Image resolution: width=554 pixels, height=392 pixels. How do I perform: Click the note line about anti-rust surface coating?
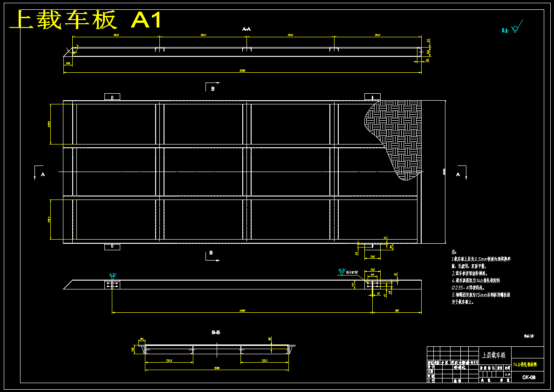[470, 273]
